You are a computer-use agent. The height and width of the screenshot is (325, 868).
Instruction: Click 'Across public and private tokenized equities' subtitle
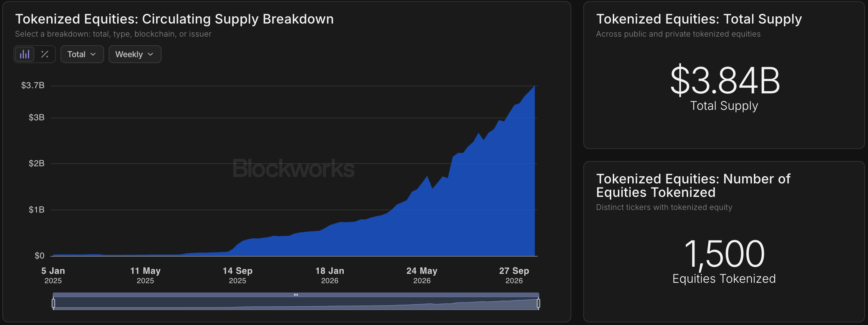coord(678,34)
